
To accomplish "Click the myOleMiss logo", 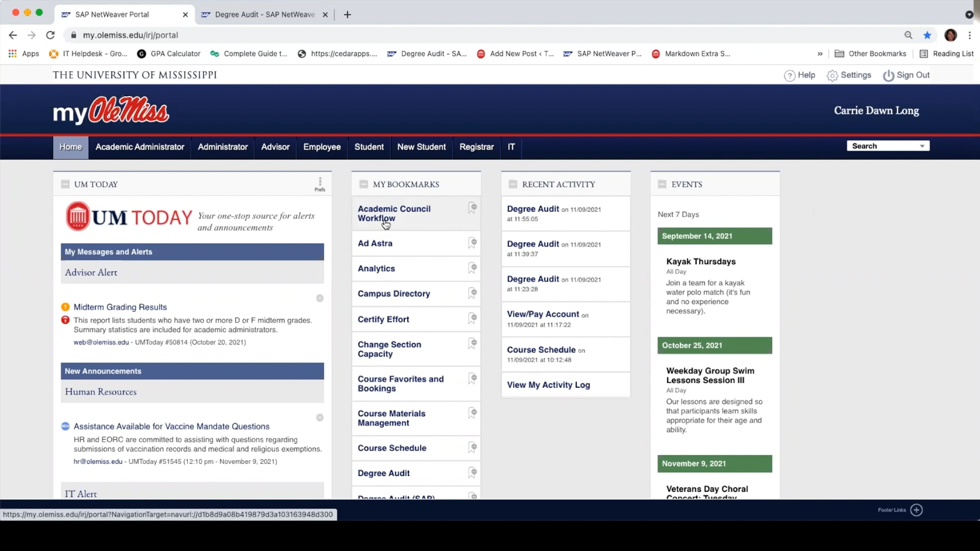I will pyautogui.click(x=111, y=110).
